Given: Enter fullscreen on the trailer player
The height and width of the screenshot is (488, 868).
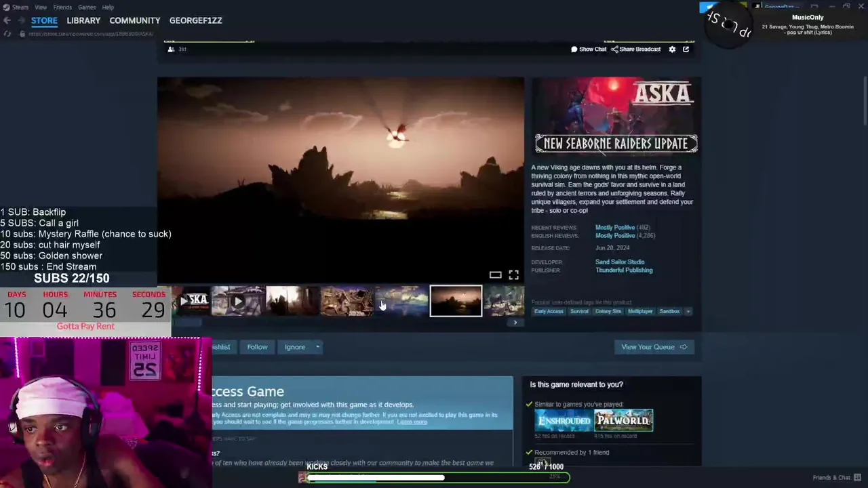Looking at the screenshot, I should (x=513, y=274).
